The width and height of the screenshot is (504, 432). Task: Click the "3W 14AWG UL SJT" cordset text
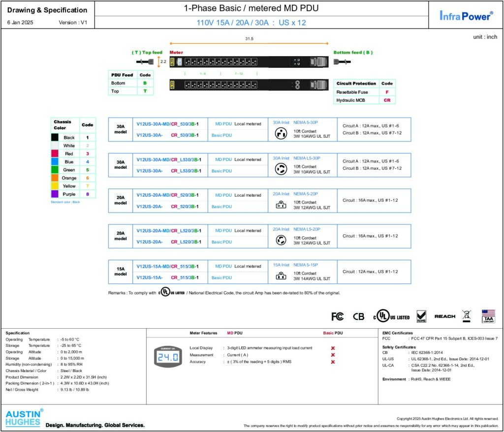312,278
